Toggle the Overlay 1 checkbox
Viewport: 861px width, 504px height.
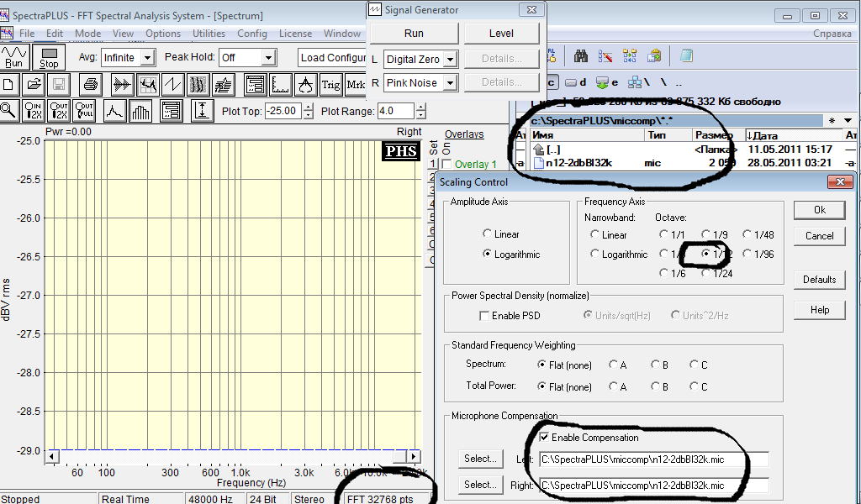pyautogui.click(x=446, y=164)
